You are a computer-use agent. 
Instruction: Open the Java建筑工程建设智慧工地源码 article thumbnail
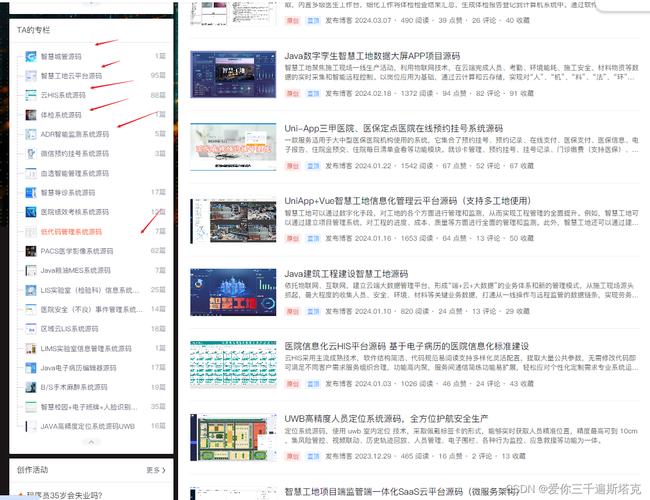coord(233,292)
